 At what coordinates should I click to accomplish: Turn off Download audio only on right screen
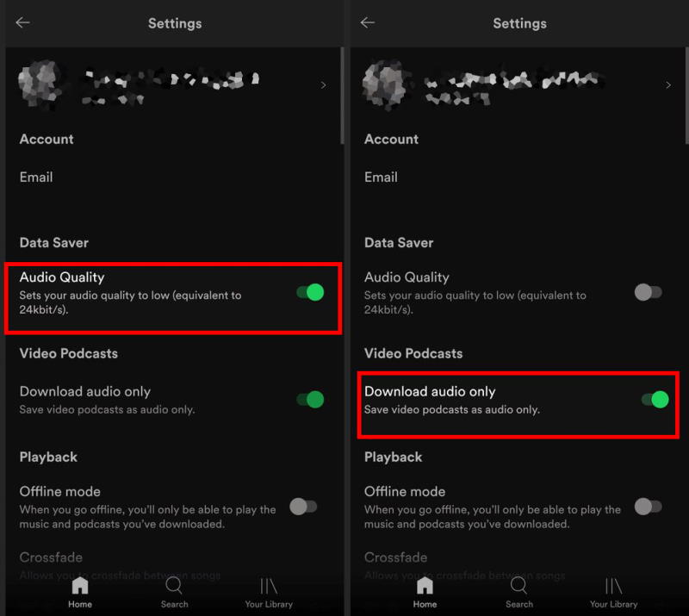655,399
